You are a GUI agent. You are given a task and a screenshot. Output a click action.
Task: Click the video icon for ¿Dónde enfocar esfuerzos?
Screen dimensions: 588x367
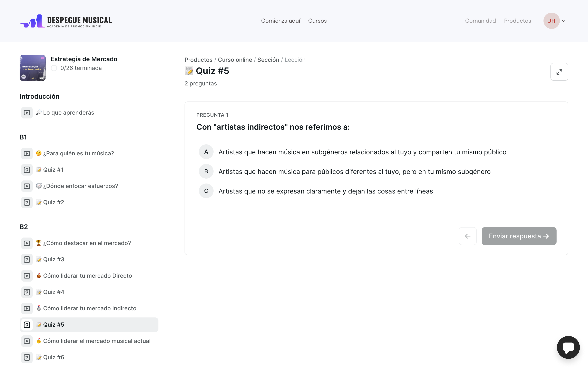[27, 186]
